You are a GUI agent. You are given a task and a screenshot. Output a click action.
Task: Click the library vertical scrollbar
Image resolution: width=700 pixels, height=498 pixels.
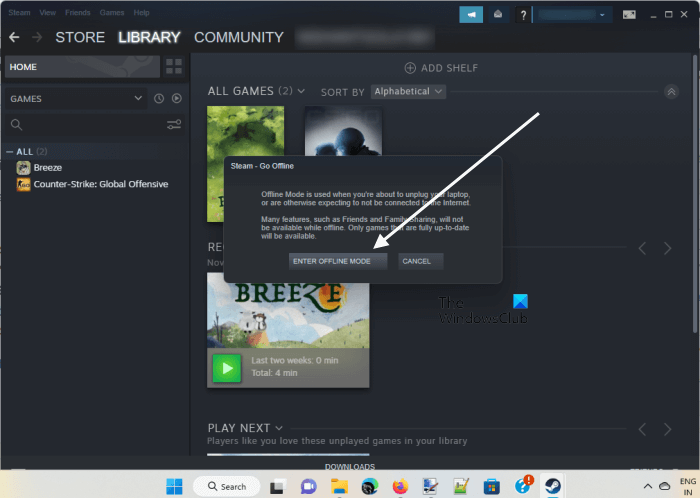(695, 194)
